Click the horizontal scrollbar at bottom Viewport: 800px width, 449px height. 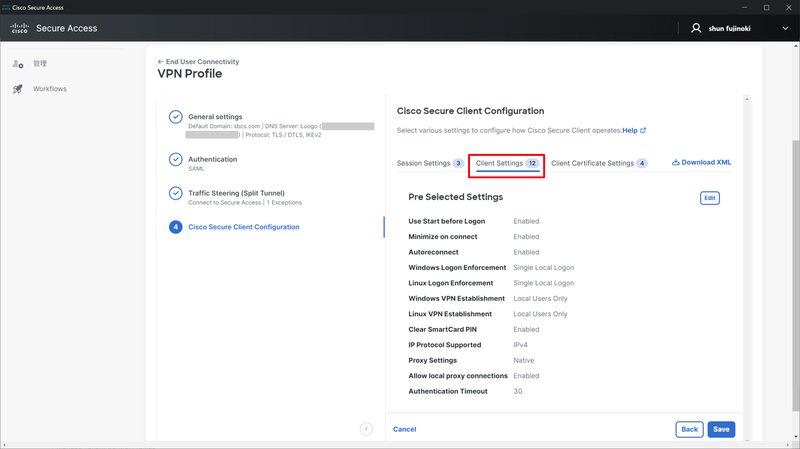click(398, 445)
